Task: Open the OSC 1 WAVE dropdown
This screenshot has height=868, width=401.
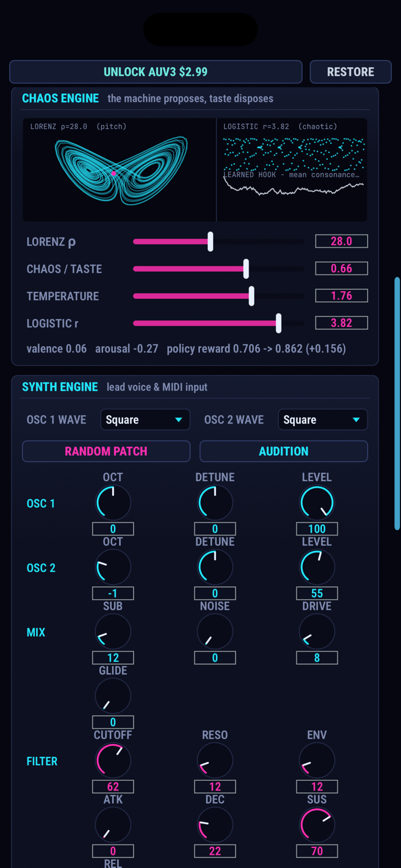Action: (x=145, y=420)
